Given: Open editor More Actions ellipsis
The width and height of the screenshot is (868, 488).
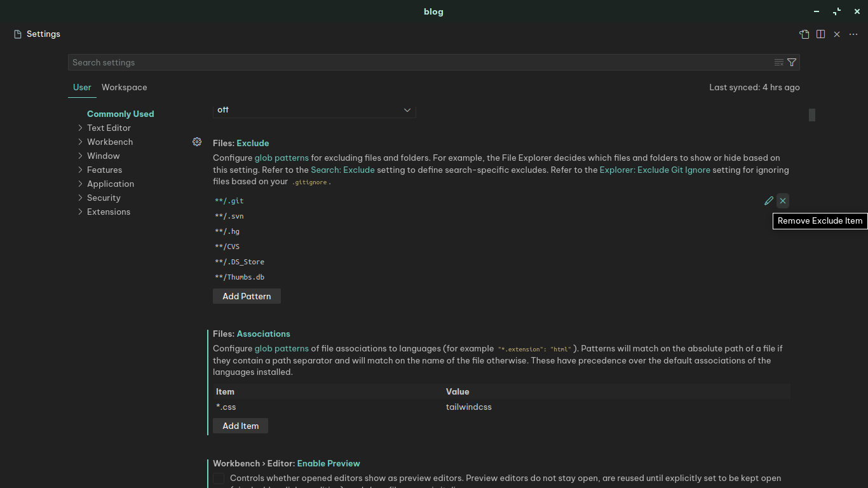Looking at the screenshot, I should tap(853, 34).
